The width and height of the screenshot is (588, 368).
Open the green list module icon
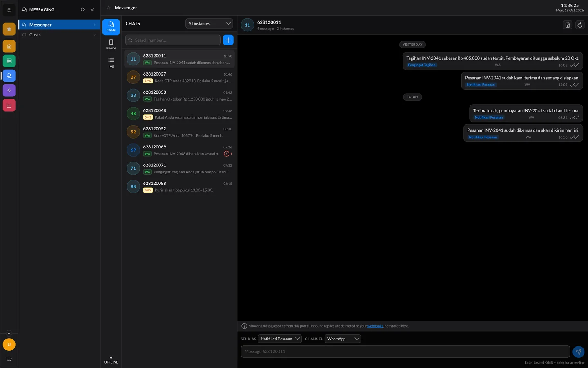tap(9, 61)
